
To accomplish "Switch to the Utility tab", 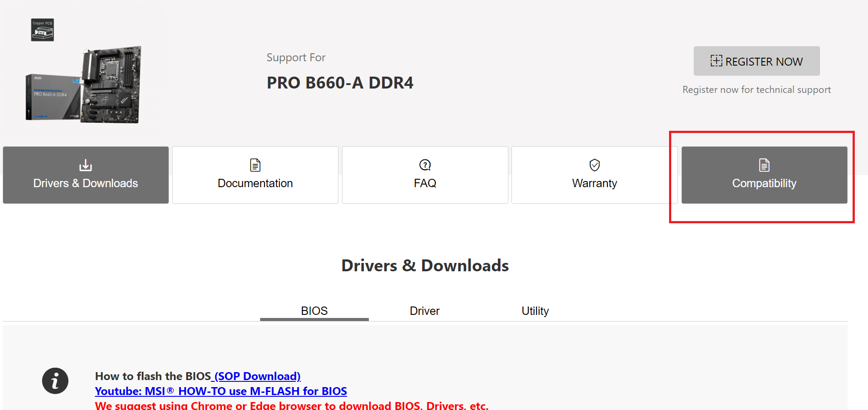I will pyautogui.click(x=535, y=311).
